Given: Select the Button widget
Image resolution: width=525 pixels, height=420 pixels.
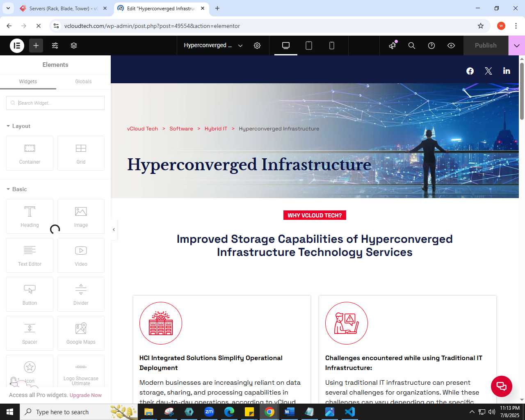Looking at the screenshot, I should pyautogui.click(x=30, y=294).
